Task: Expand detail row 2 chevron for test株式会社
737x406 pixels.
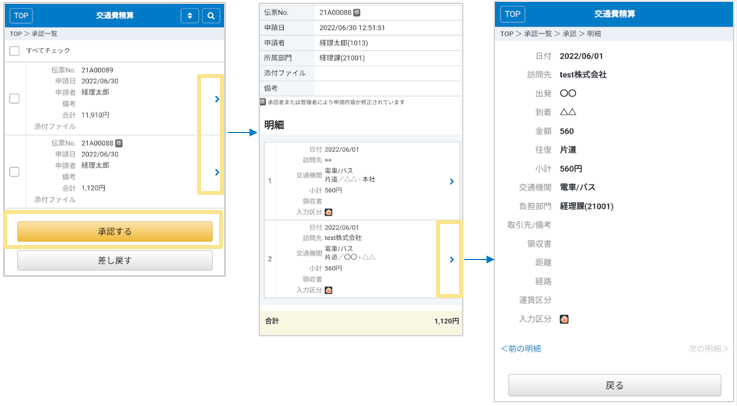Action: point(451,259)
